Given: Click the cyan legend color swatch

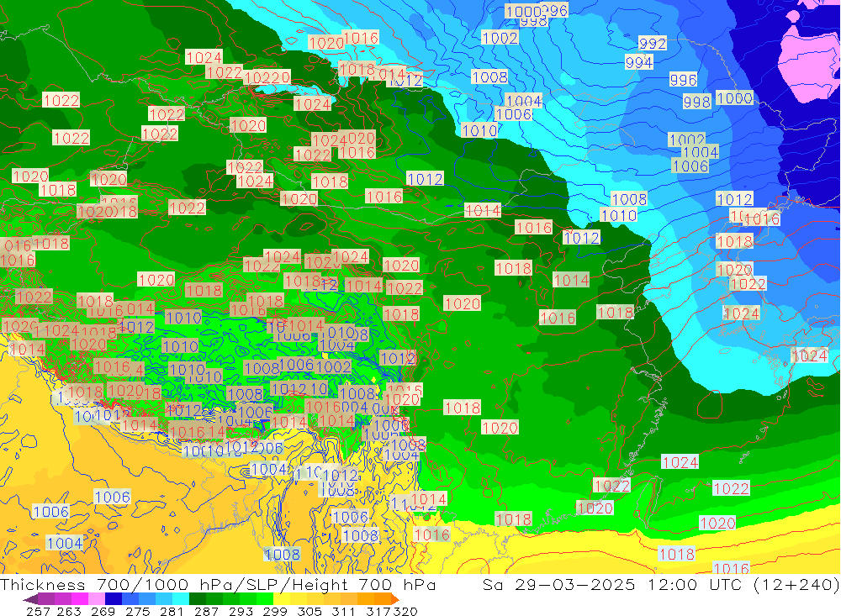Looking at the screenshot, I should pos(181,599).
